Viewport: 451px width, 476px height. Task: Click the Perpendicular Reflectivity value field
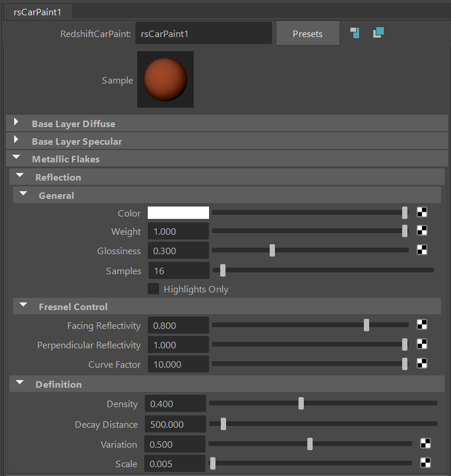(x=178, y=345)
